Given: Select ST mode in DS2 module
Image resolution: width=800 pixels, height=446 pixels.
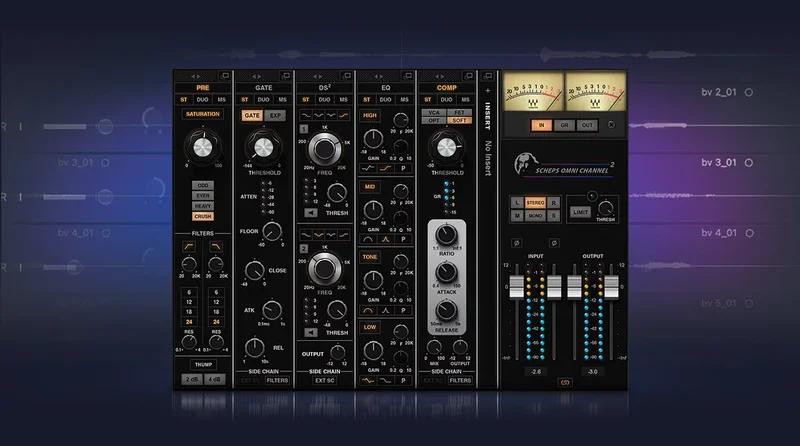Looking at the screenshot, I should [306, 100].
